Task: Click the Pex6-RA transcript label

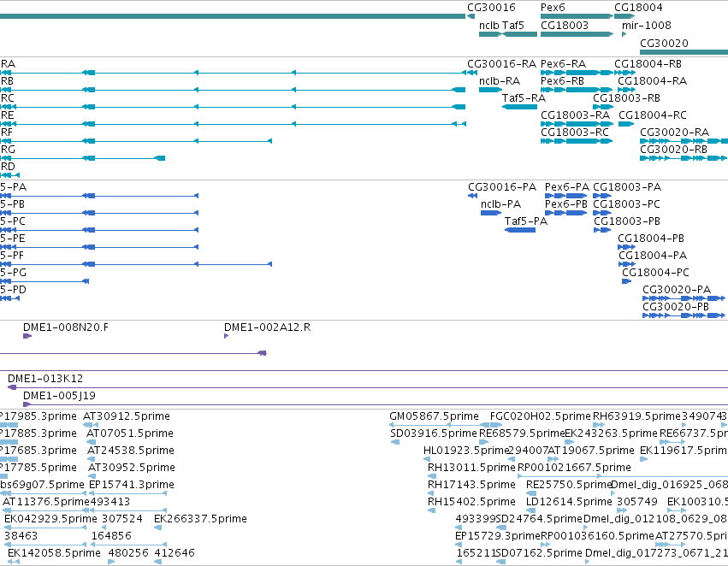Action: coord(563,63)
